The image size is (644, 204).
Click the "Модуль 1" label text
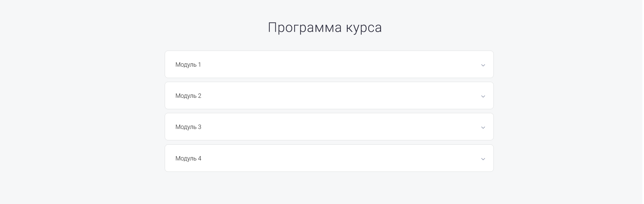tap(188, 65)
